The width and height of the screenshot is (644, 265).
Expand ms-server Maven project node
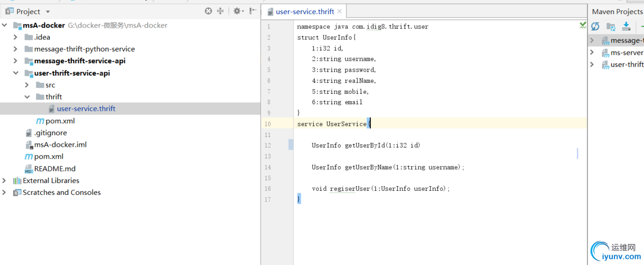[x=592, y=52]
